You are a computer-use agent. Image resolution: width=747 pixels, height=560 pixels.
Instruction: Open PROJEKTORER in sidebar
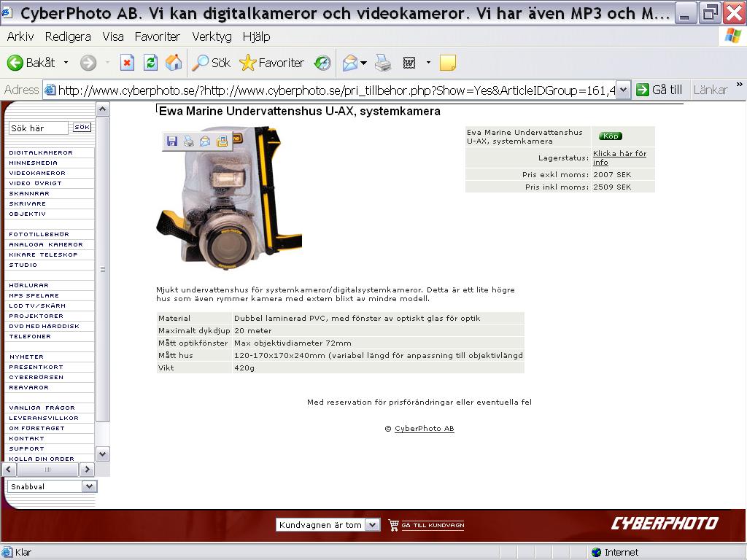tap(36, 316)
